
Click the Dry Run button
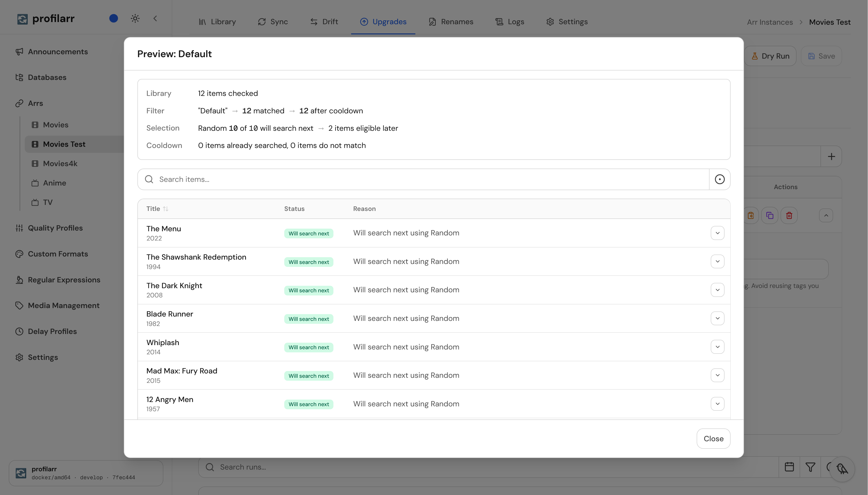tap(770, 56)
